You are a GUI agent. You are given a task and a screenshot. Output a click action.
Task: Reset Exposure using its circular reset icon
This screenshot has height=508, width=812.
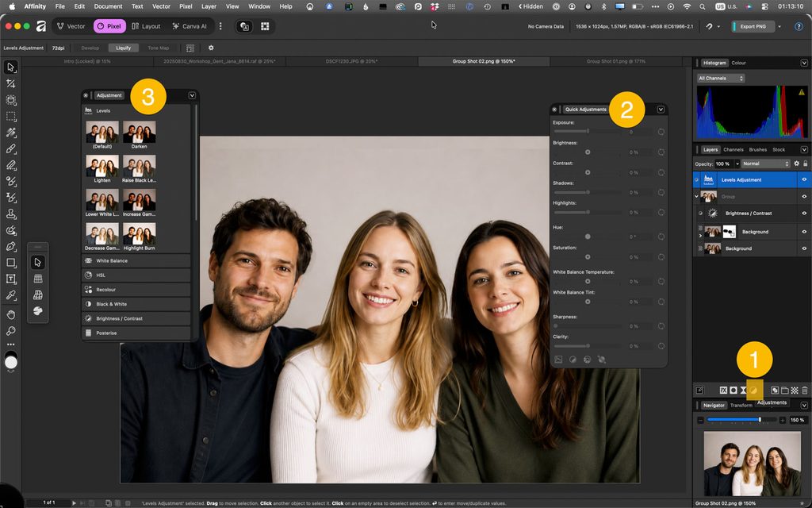(x=661, y=132)
